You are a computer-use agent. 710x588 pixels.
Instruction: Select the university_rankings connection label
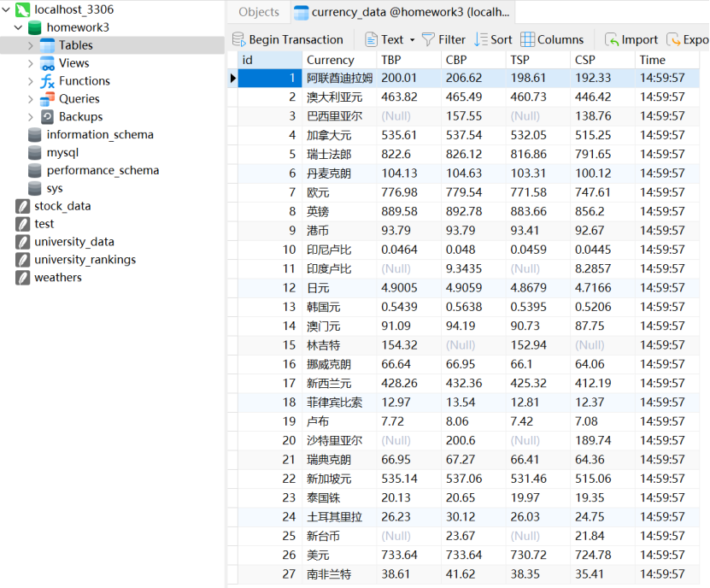[85, 260]
